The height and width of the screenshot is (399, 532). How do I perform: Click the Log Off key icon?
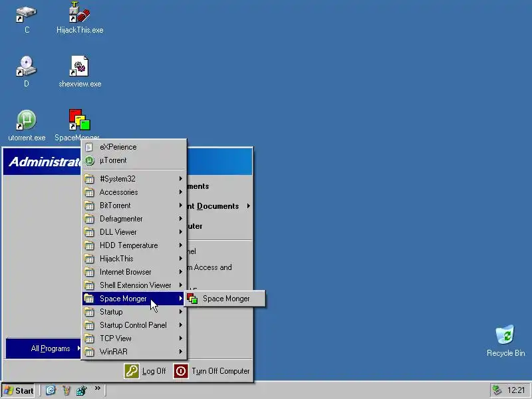[x=131, y=371]
